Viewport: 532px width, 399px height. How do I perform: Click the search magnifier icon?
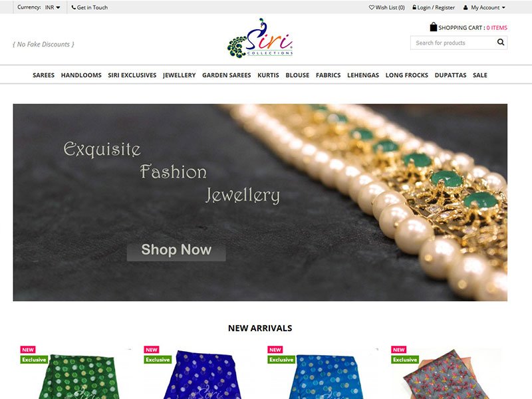501,43
